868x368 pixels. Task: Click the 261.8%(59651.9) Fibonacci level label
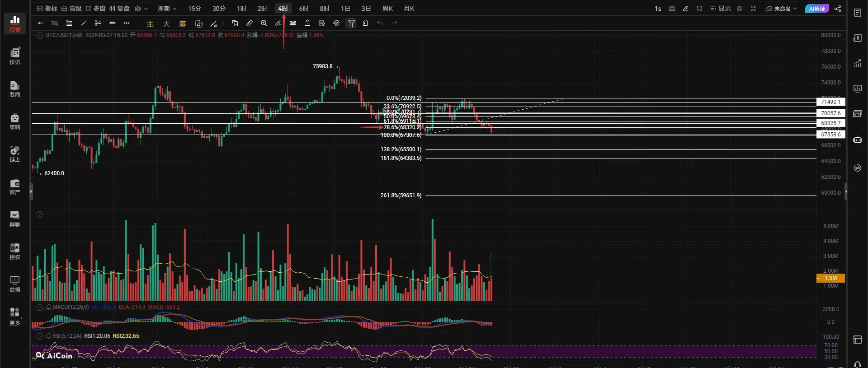point(401,196)
